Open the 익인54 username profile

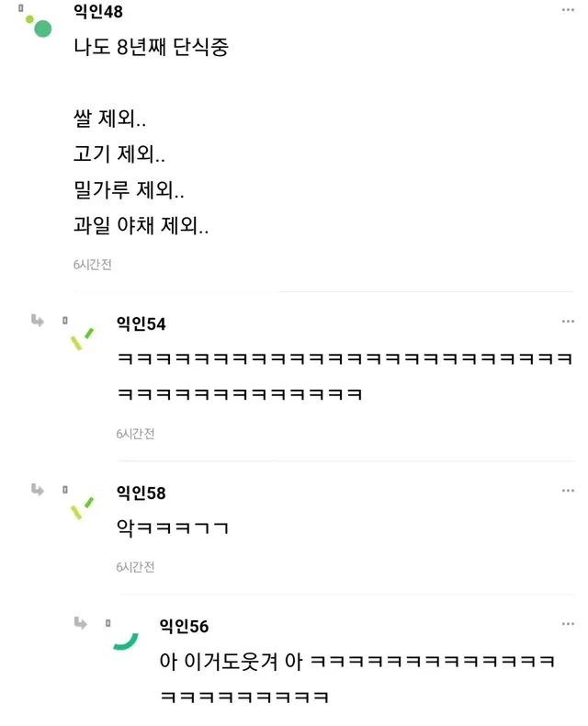click(141, 323)
